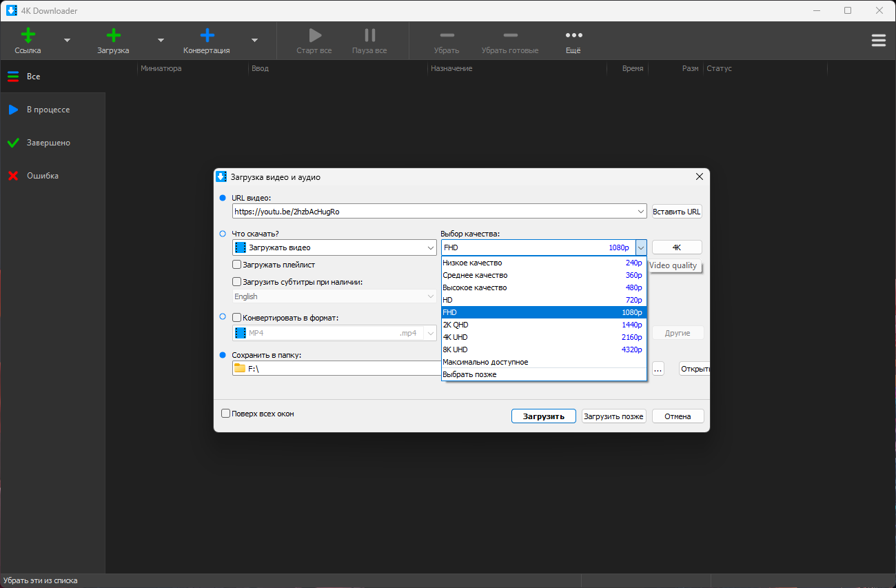896x588 pixels.
Task: Toggle the Поверх всех окон checkbox
Action: (x=225, y=414)
